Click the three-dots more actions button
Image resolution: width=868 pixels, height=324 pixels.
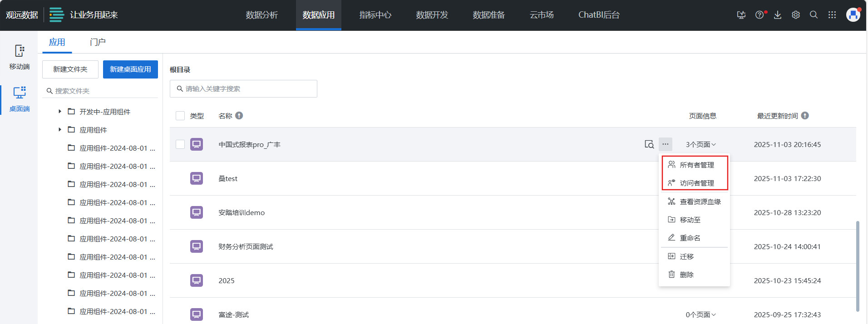pyautogui.click(x=665, y=144)
